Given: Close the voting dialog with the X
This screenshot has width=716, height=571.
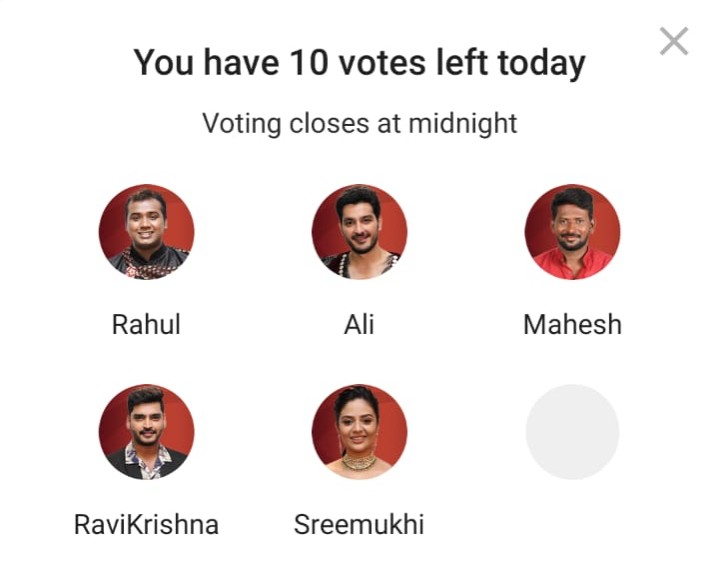Looking at the screenshot, I should coord(674,41).
